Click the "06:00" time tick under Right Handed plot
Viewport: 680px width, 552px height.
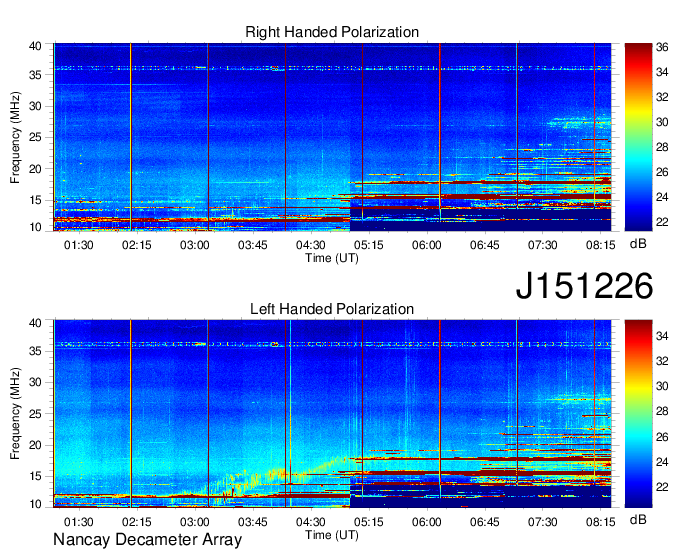click(426, 245)
